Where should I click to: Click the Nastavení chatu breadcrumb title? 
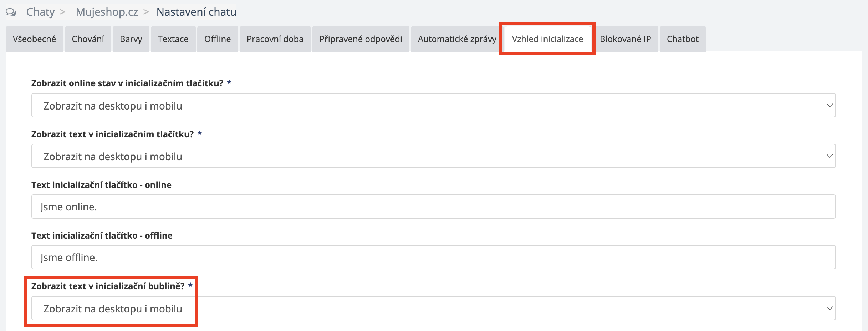pyautogui.click(x=196, y=12)
